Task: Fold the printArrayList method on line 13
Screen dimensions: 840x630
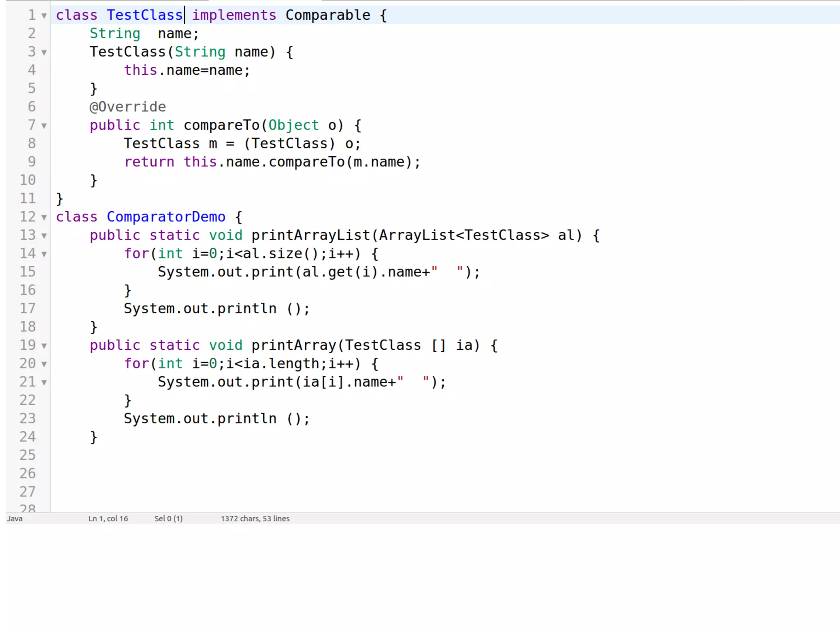Action: point(44,236)
